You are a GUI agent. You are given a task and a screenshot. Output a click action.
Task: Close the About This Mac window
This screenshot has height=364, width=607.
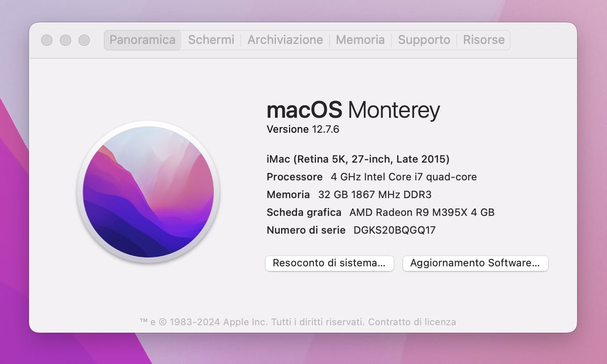click(47, 40)
